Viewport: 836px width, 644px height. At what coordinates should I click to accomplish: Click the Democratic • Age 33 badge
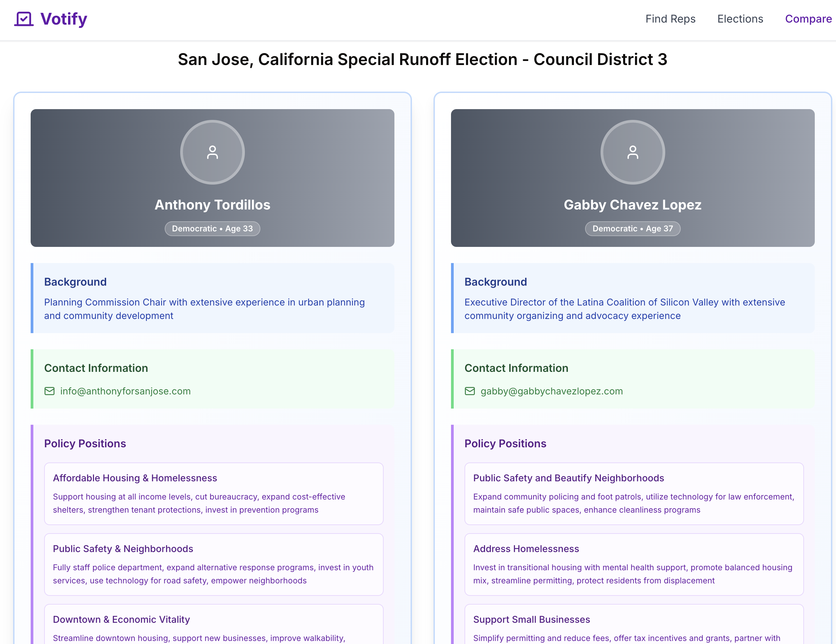pyautogui.click(x=213, y=229)
